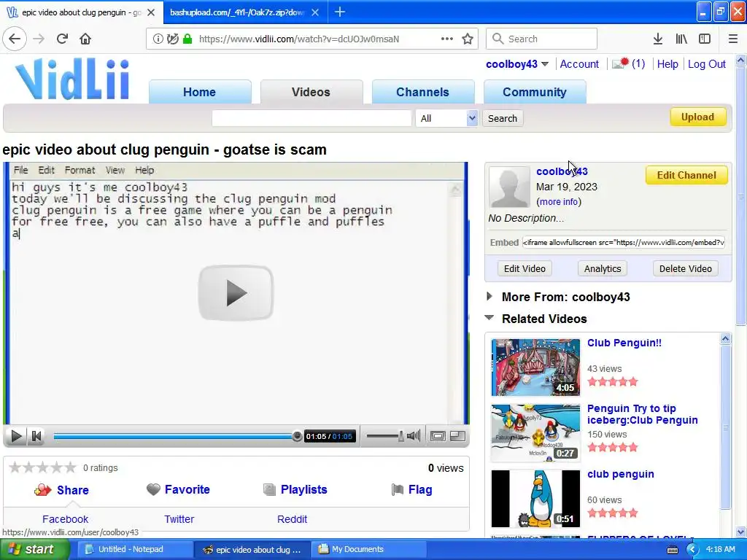
Task: Open the site information (i) icon
Action: 158,39
